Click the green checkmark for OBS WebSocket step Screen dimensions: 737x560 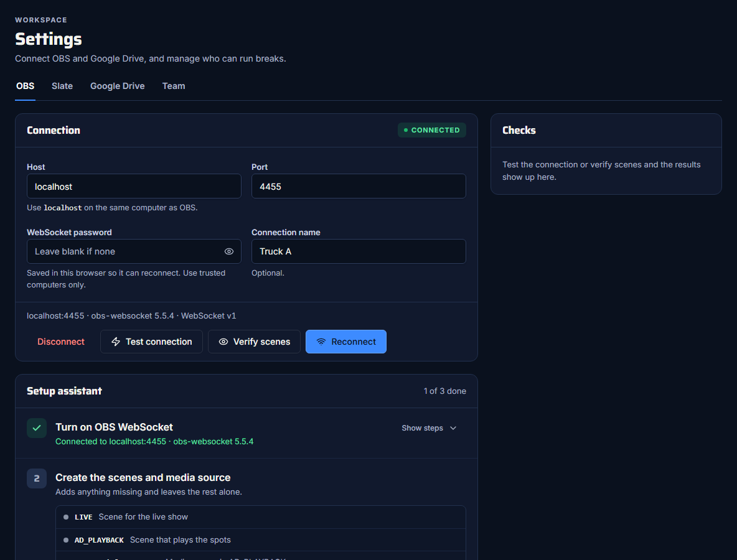point(37,428)
